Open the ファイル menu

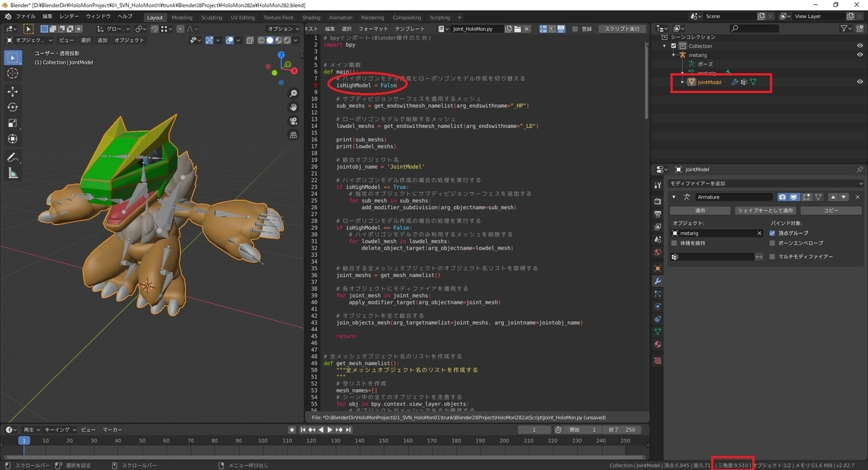coord(25,16)
